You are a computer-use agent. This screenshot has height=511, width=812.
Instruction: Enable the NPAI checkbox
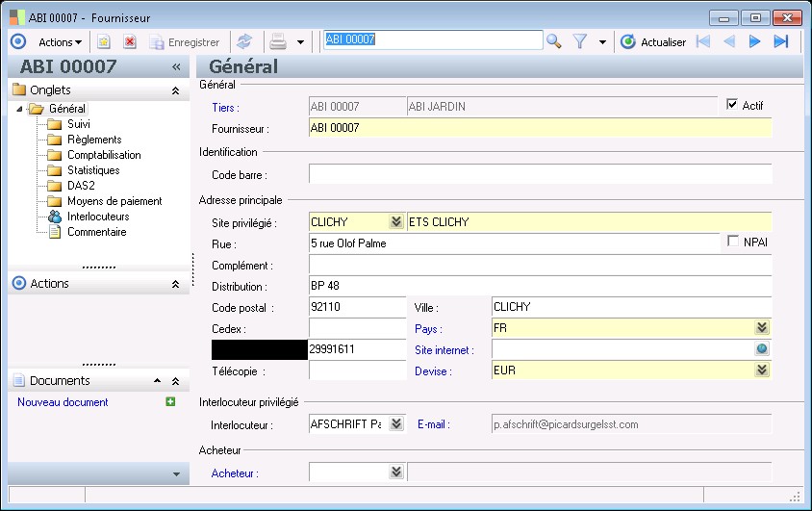(733, 242)
